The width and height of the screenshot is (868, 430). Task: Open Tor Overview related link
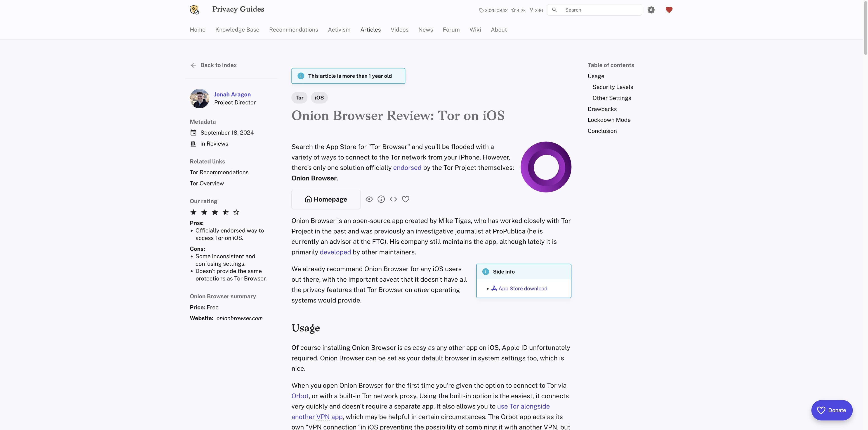tap(207, 183)
